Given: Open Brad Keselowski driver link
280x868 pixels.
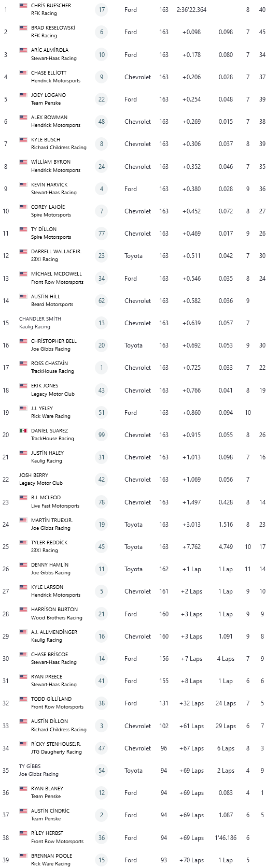Looking at the screenshot, I should coord(53,28).
